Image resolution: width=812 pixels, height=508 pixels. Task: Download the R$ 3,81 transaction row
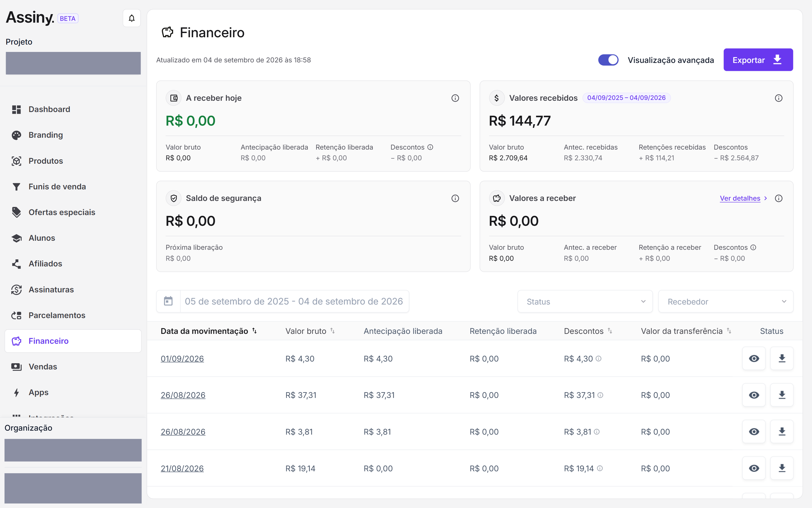782,432
